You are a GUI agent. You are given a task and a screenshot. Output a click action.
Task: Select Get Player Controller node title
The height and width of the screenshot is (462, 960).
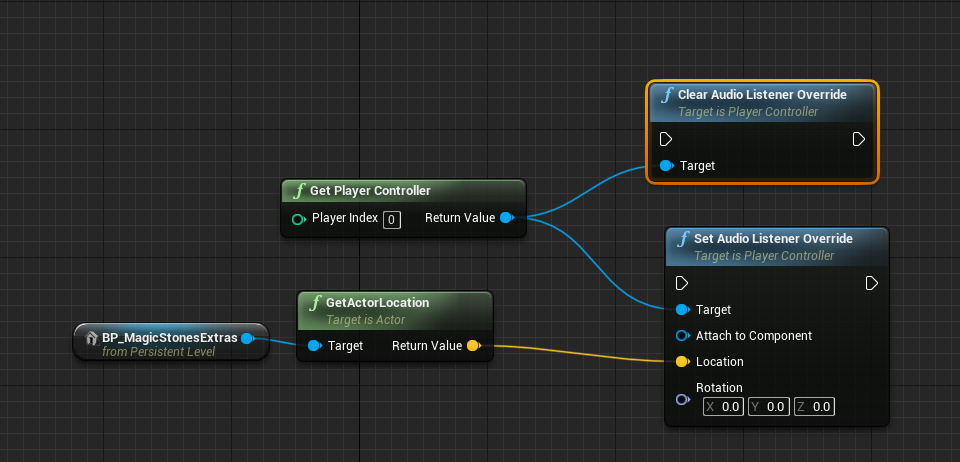pyautogui.click(x=370, y=191)
